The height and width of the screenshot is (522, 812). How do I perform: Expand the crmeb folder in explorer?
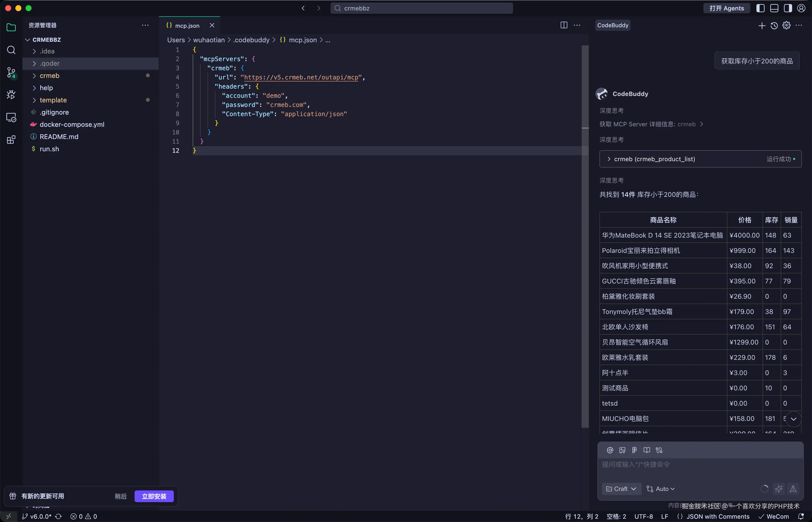[x=49, y=76]
